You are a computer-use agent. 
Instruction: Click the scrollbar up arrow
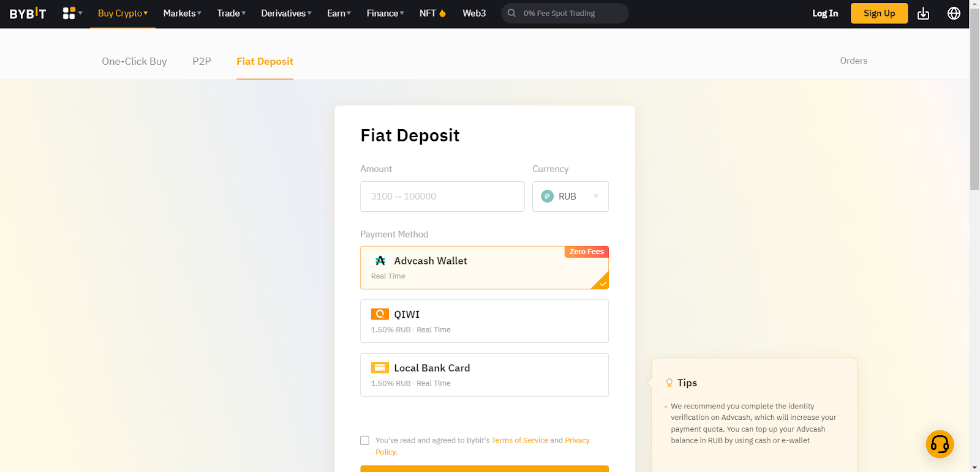[974, 4]
